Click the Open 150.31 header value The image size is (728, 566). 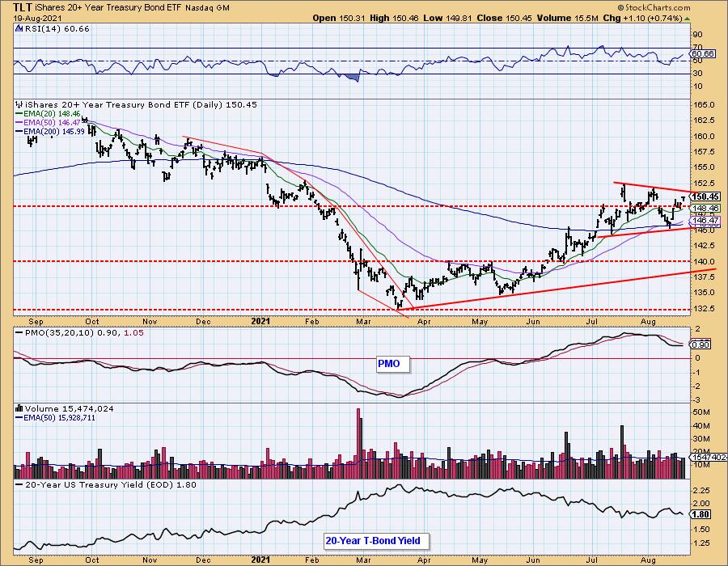pyautogui.click(x=340, y=18)
